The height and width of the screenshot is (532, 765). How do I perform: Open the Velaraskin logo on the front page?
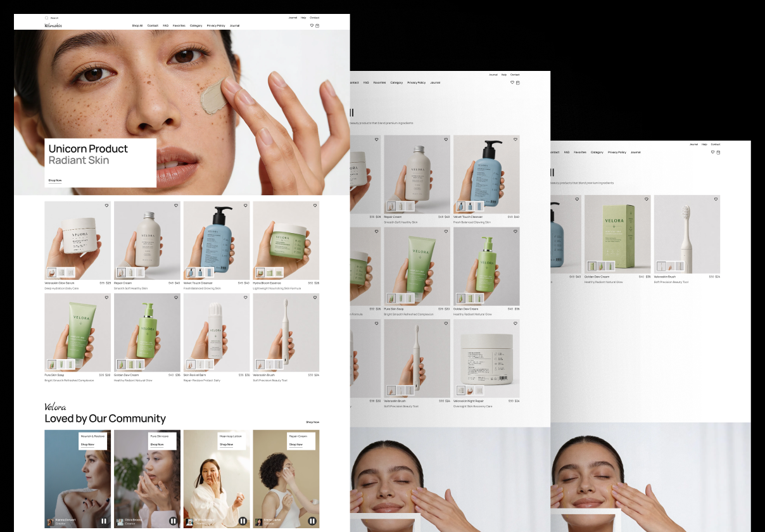point(53,25)
